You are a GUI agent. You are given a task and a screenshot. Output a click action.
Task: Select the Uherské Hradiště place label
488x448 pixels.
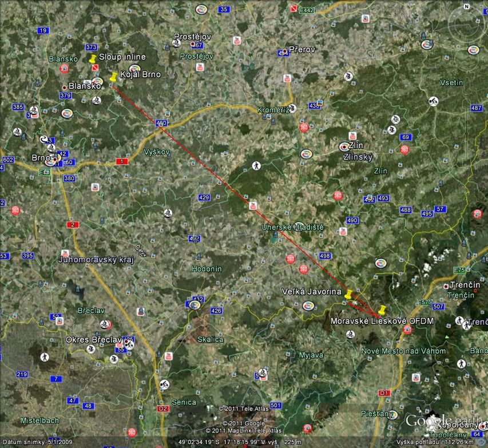(292, 227)
